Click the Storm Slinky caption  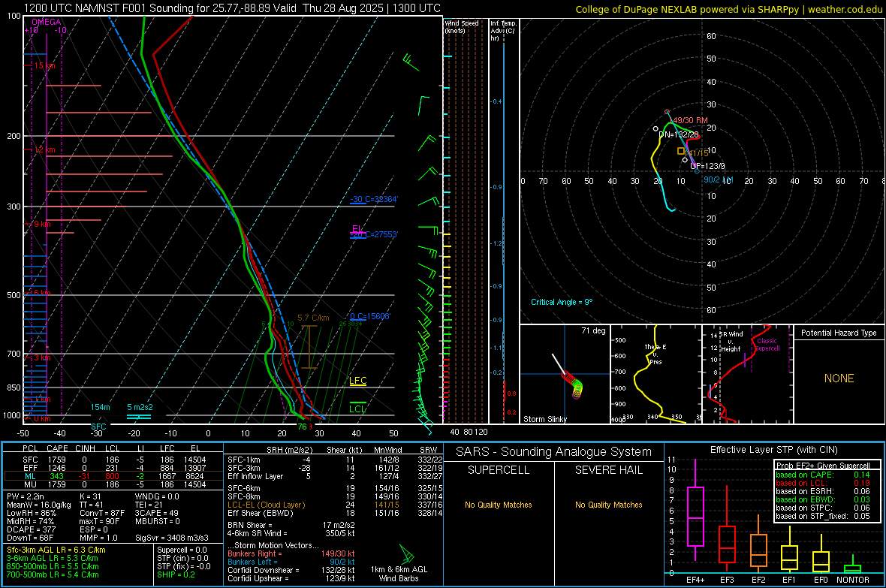[x=544, y=419]
